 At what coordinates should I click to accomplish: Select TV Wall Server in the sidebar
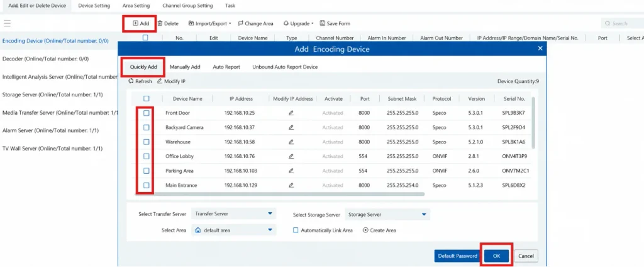click(52, 149)
